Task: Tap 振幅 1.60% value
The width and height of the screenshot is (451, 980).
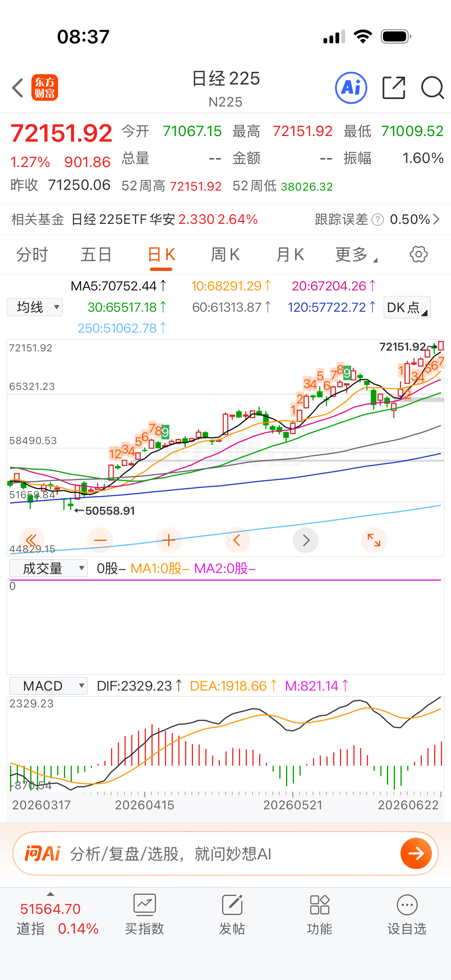Action: tap(393, 158)
